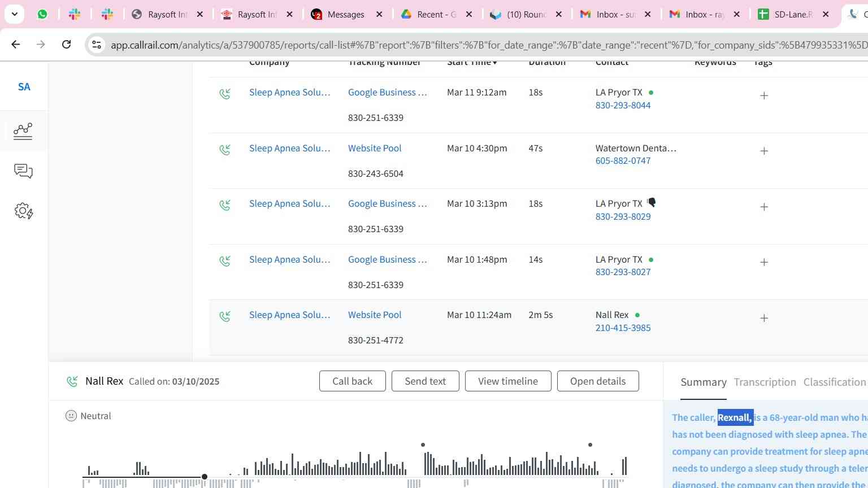Click phone number 830-293-8027

(x=623, y=272)
